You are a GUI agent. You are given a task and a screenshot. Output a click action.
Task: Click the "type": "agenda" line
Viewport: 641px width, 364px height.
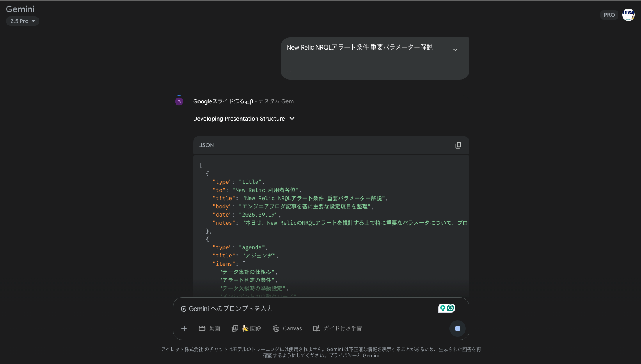pos(240,247)
